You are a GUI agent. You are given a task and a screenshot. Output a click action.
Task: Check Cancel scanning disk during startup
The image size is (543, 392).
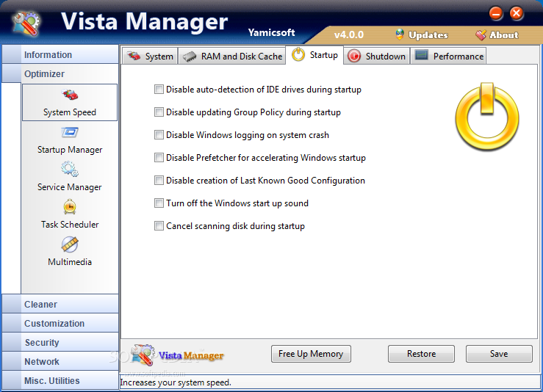tap(159, 226)
